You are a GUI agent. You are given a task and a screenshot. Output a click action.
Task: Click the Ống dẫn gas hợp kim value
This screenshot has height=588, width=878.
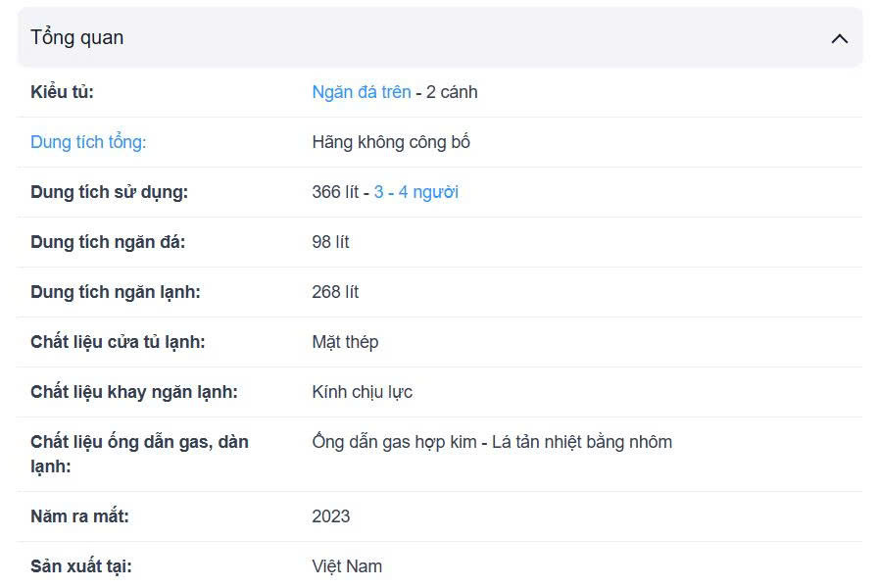[x=394, y=442]
